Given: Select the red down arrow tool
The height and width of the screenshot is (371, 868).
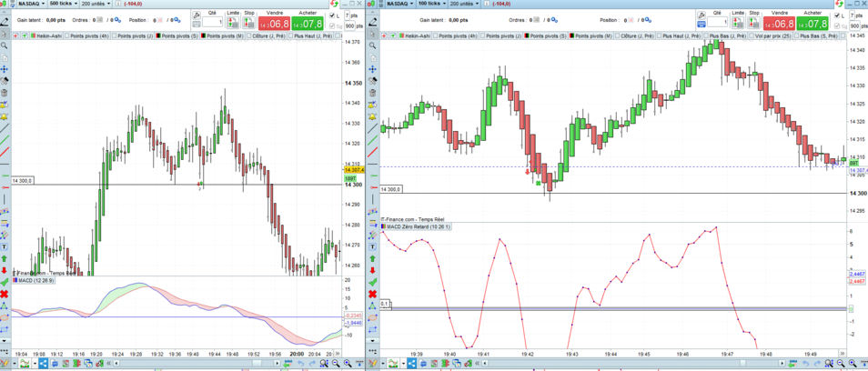Looking at the screenshot, I should tap(5, 270).
